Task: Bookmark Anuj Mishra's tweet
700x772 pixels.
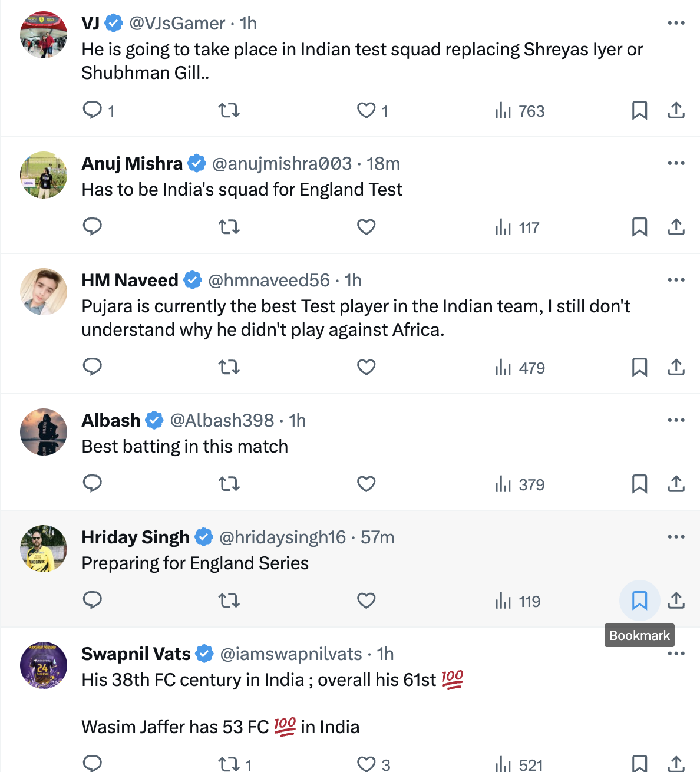Action: (639, 227)
